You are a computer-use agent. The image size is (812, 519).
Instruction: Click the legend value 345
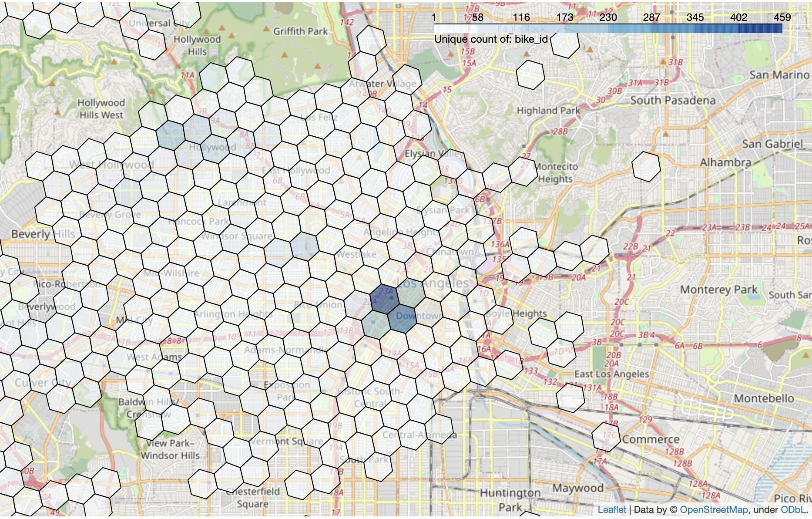point(695,17)
